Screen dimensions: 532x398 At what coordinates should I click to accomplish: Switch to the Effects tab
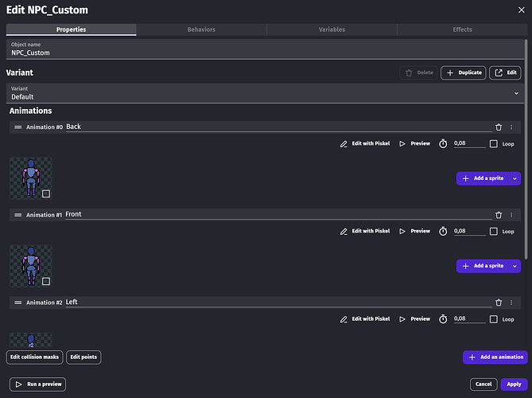[x=462, y=29]
